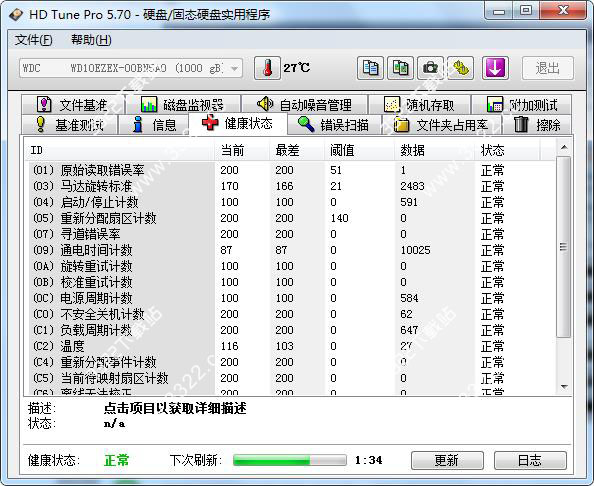Viewport: 594px width, 486px height.
Task: Copy text to clipboard toolbar icon
Action: tap(370, 68)
